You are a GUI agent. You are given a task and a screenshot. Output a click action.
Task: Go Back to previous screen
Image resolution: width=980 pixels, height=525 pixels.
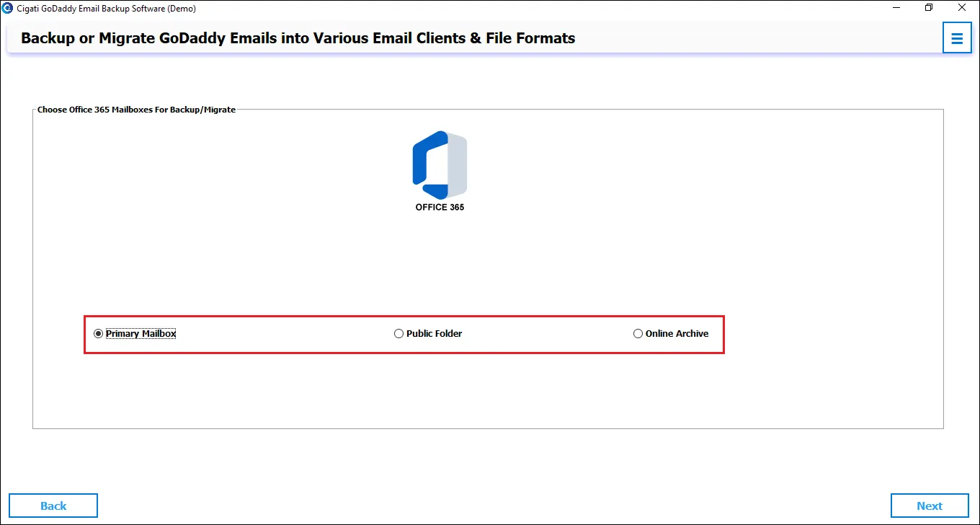coord(53,506)
